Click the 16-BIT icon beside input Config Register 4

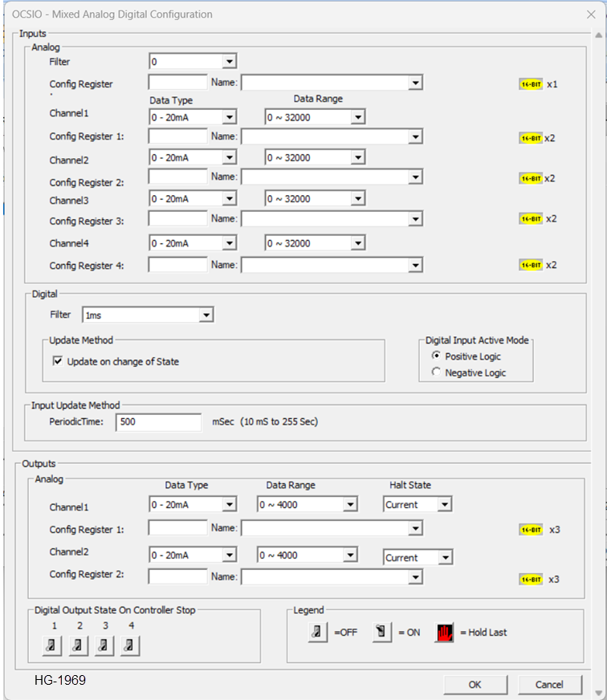coord(531,265)
